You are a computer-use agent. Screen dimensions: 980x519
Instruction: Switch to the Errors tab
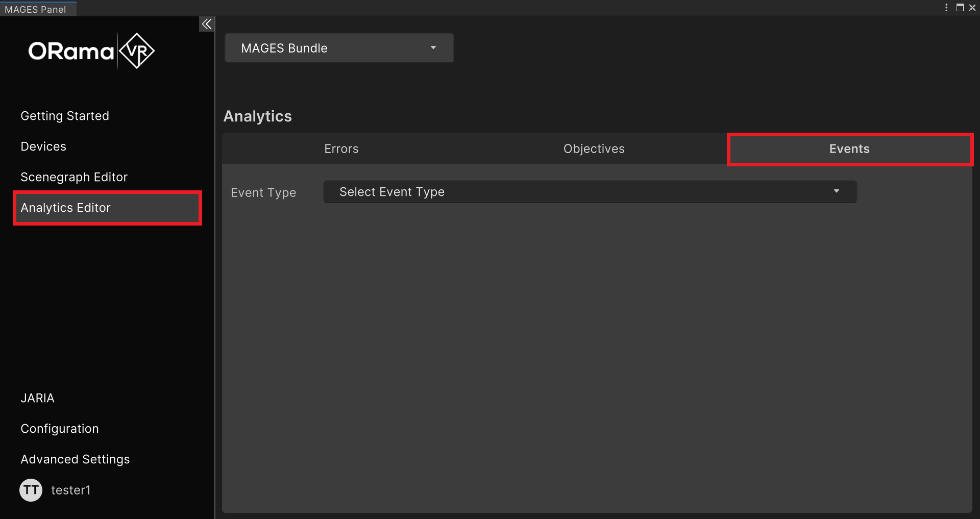pyautogui.click(x=341, y=149)
